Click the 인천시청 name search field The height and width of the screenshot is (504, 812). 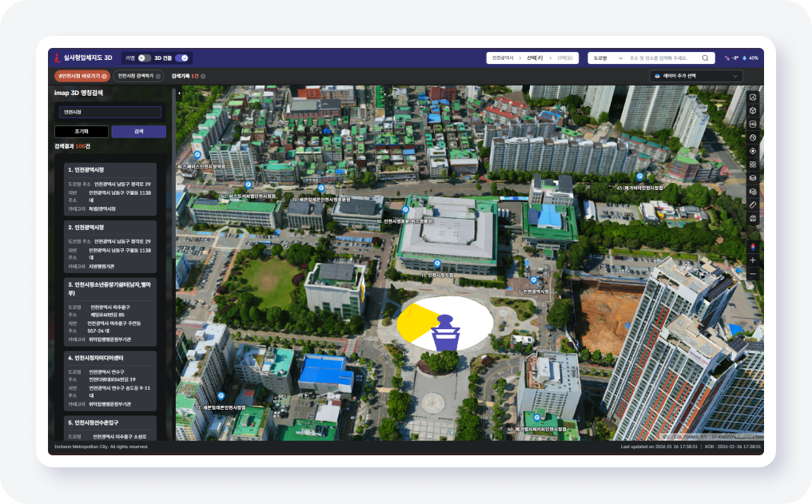110,113
